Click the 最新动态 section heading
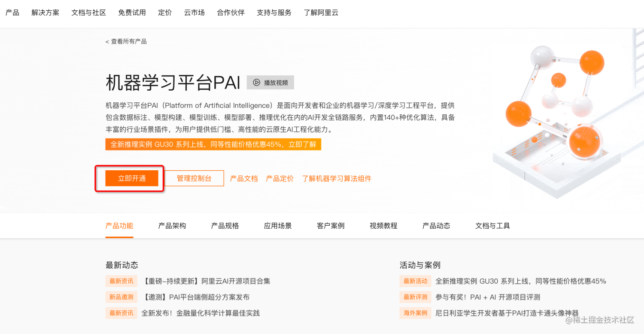 122,265
